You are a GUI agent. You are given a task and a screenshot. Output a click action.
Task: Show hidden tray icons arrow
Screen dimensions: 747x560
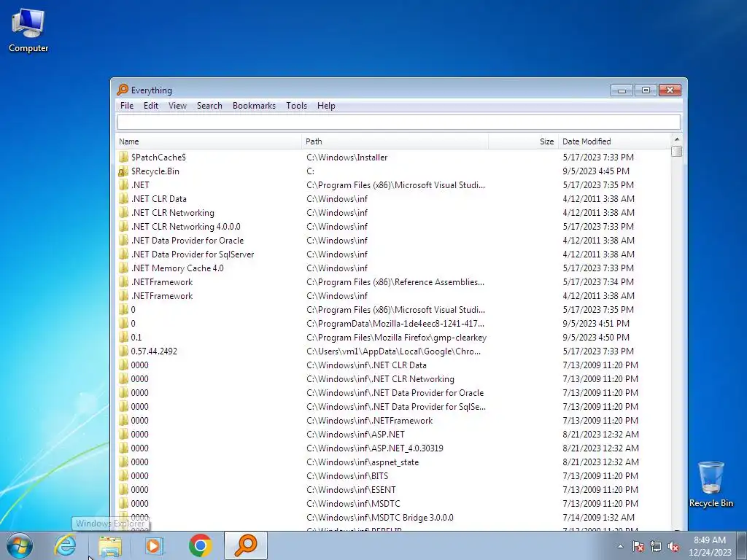pos(620,546)
